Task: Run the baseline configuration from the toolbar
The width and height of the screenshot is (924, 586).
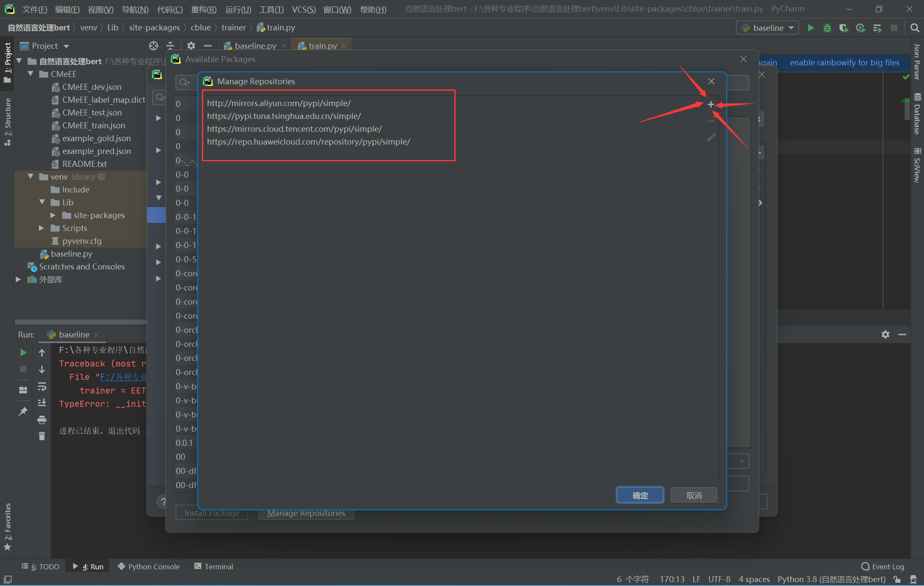Action: pyautogui.click(x=811, y=28)
